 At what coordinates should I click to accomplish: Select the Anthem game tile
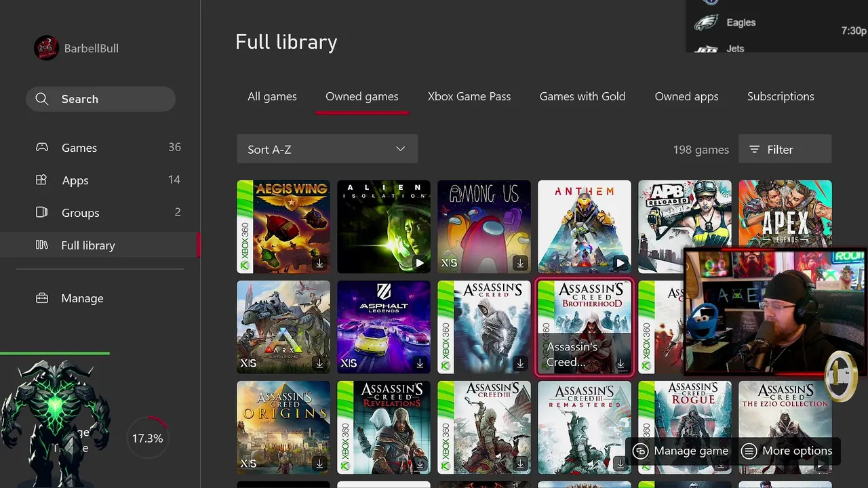pyautogui.click(x=585, y=226)
